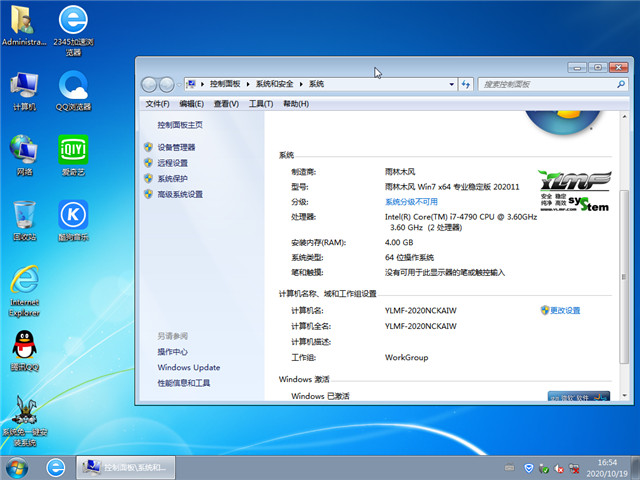This screenshot has width=640, height=480.
Task: Click 更改设置 link
Action: pyautogui.click(x=565, y=310)
